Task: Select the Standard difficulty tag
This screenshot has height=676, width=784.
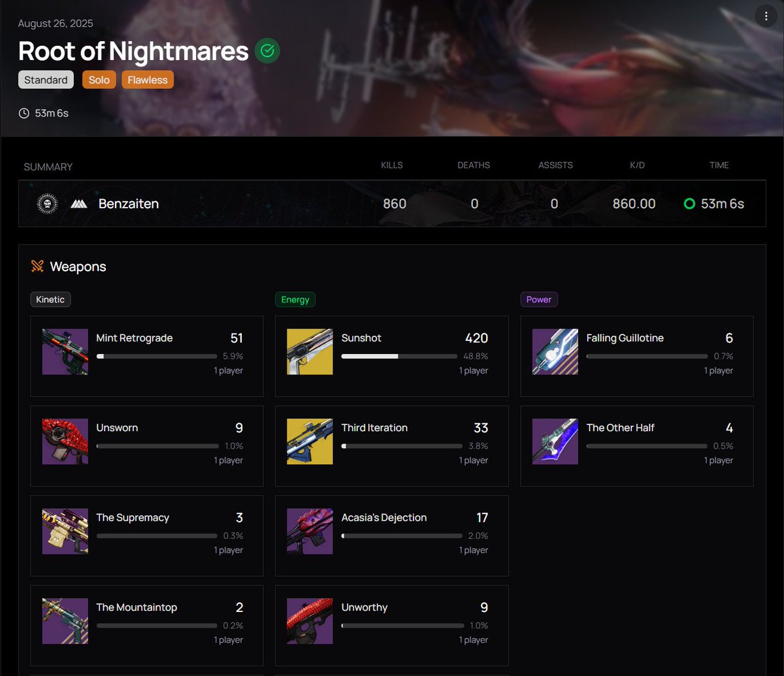Action: [46, 80]
